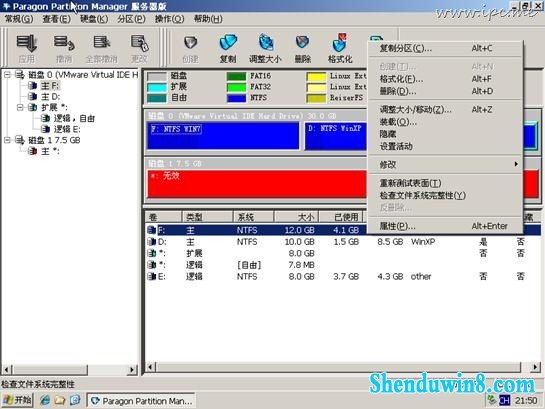Click the list panel right scroll arrow

point(535,367)
